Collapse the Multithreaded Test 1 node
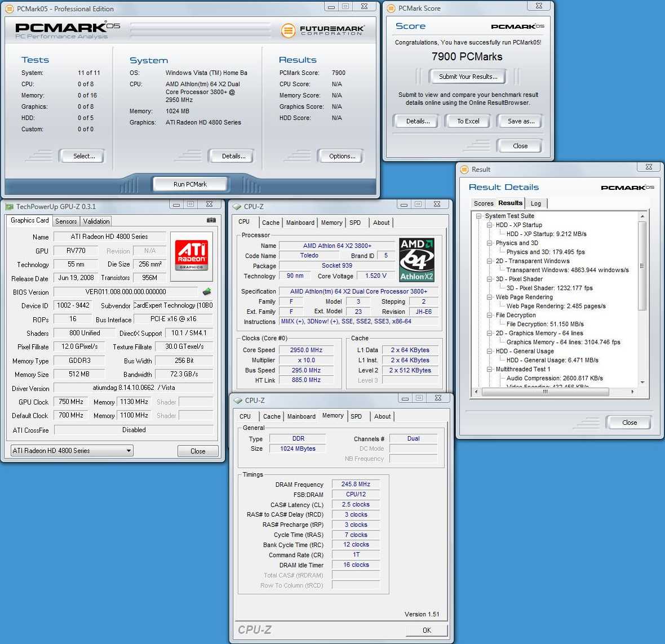 click(489, 369)
